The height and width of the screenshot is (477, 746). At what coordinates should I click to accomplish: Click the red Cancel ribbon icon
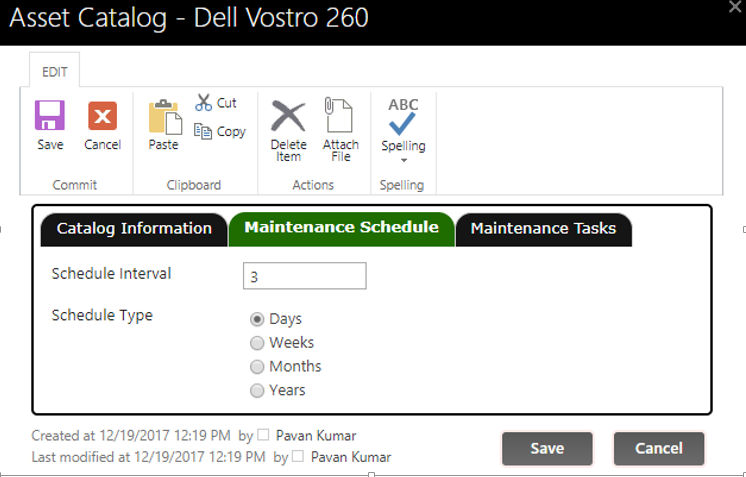coord(102,116)
